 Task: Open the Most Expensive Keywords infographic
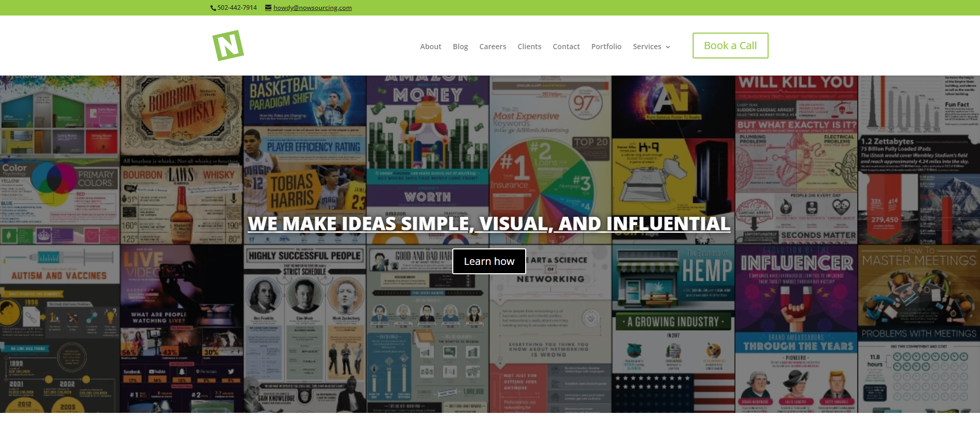[x=550, y=160]
